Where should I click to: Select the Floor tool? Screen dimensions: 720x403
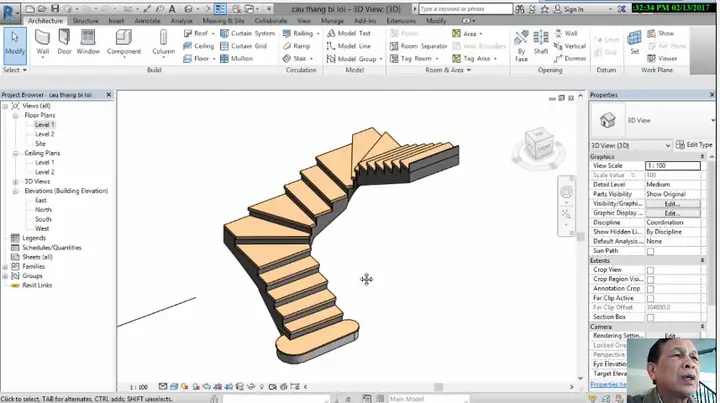199,59
